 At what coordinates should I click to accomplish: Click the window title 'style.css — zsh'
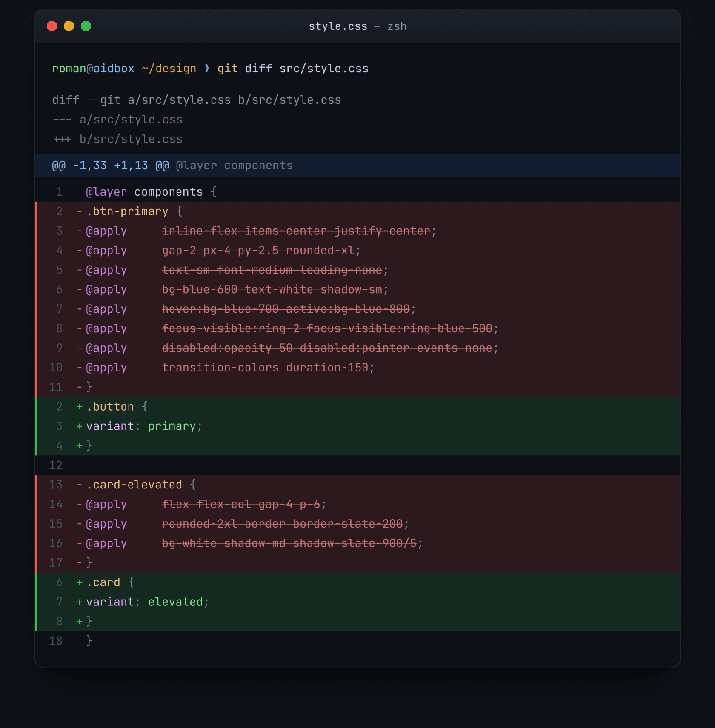pyautogui.click(x=357, y=26)
